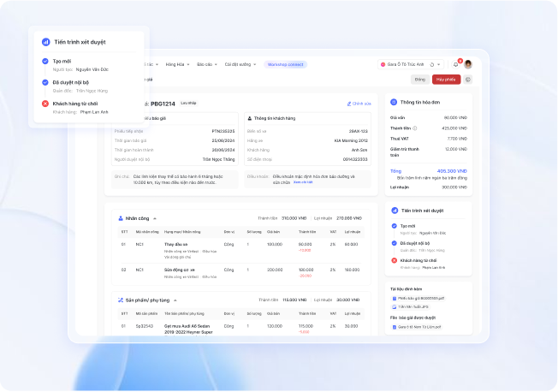Click the chart icon in floating approval card
The image size is (558, 392).
point(45,41)
